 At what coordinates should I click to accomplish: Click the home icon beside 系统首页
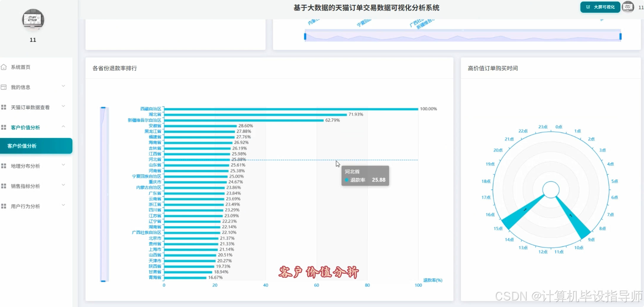click(x=4, y=67)
